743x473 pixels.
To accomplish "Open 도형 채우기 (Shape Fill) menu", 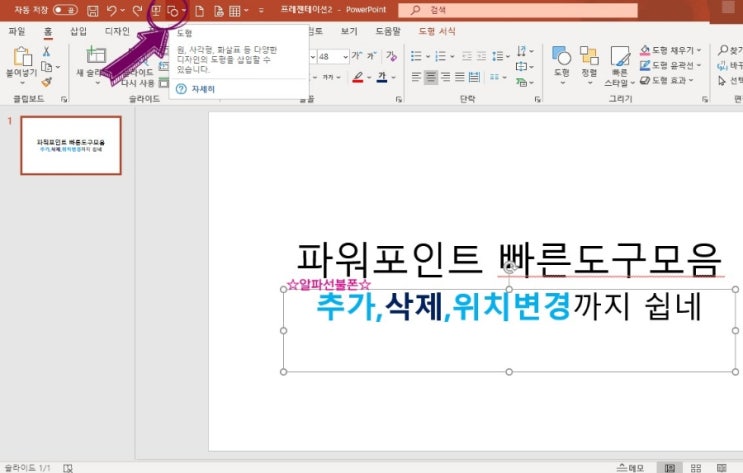I will click(670, 50).
